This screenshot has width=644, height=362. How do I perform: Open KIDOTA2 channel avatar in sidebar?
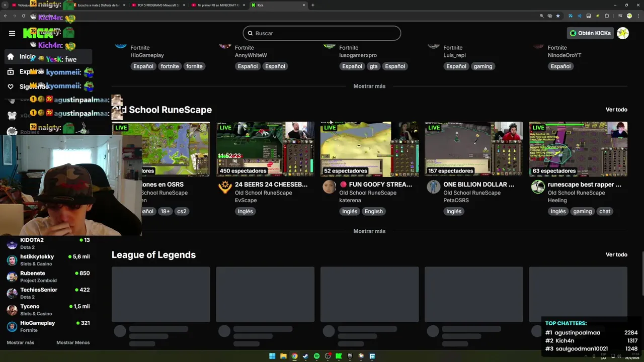click(x=12, y=244)
